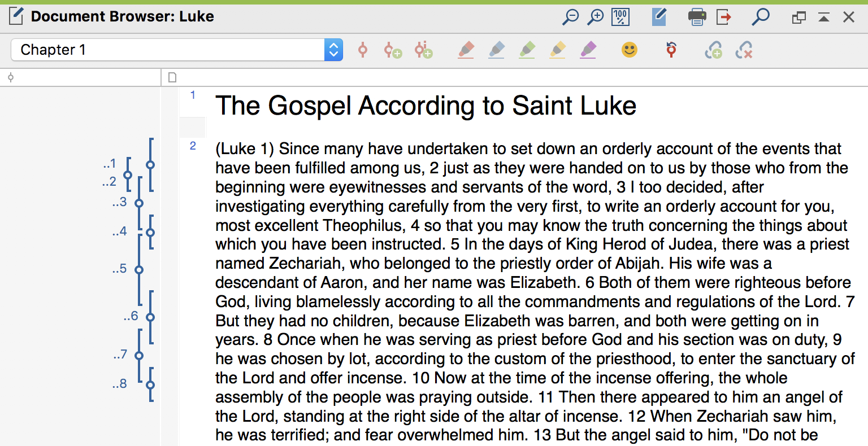Highlight selection with yellow marker

[x=558, y=50]
